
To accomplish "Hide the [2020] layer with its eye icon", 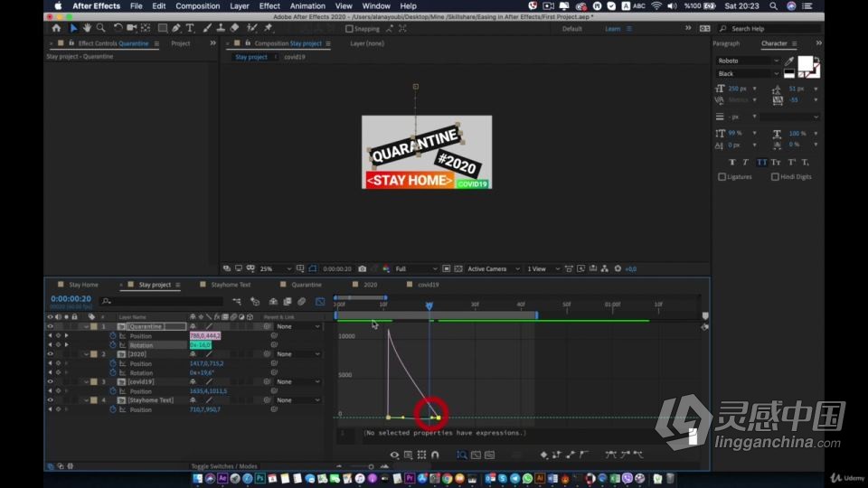I will pyautogui.click(x=50, y=354).
